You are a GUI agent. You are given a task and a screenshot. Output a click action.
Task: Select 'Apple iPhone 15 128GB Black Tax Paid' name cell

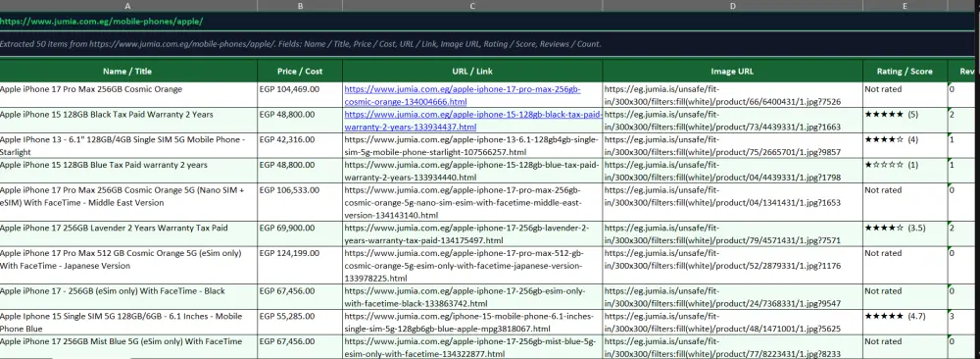click(128, 120)
